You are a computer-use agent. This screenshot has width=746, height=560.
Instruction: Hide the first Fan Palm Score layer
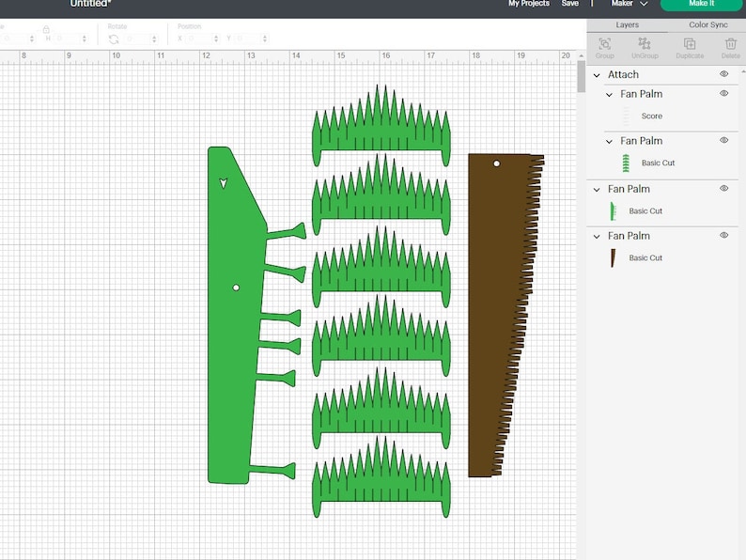tap(724, 93)
